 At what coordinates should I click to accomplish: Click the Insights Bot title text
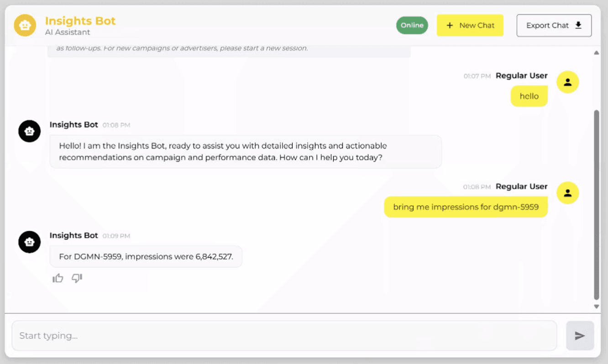click(80, 21)
